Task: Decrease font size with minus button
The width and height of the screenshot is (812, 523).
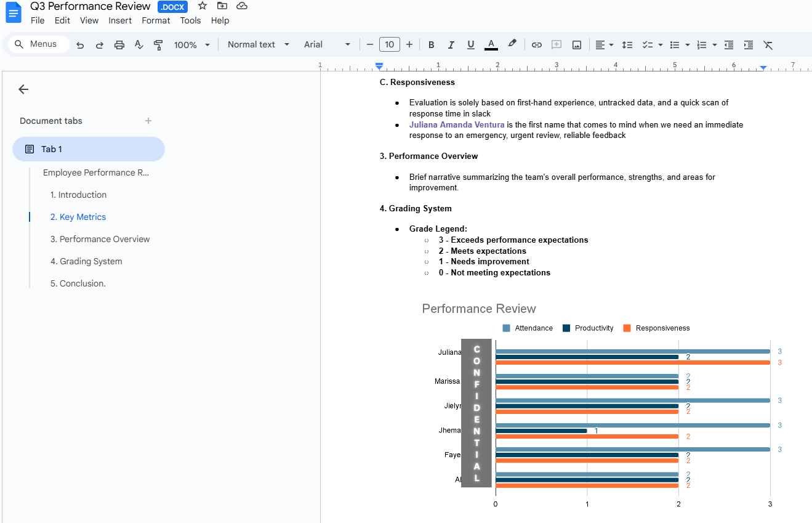Action: [370, 44]
